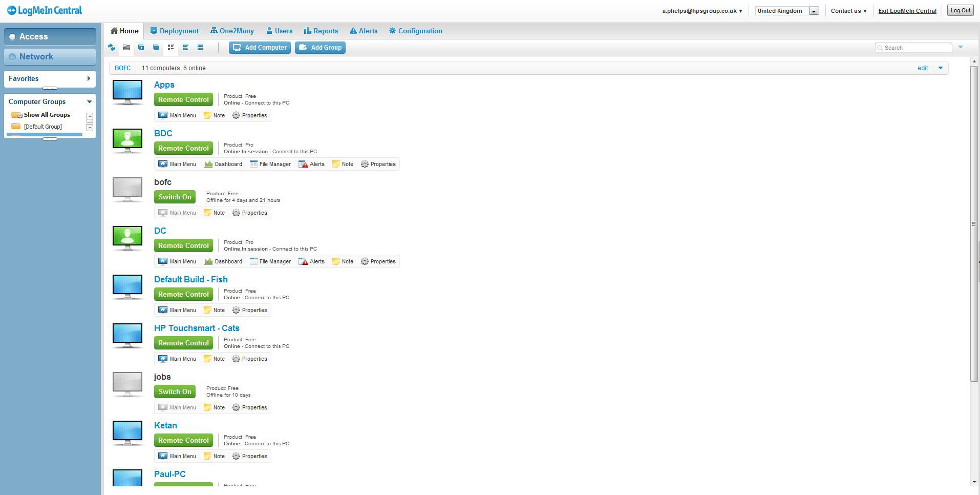The height and width of the screenshot is (495, 980).
Task: Click in the Search field
Action: (913, 48)
